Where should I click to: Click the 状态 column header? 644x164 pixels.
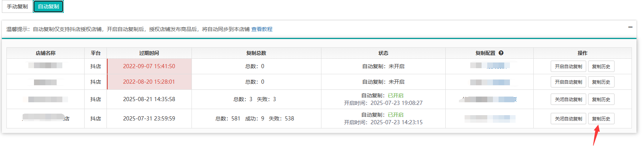(x=383, y=53)
